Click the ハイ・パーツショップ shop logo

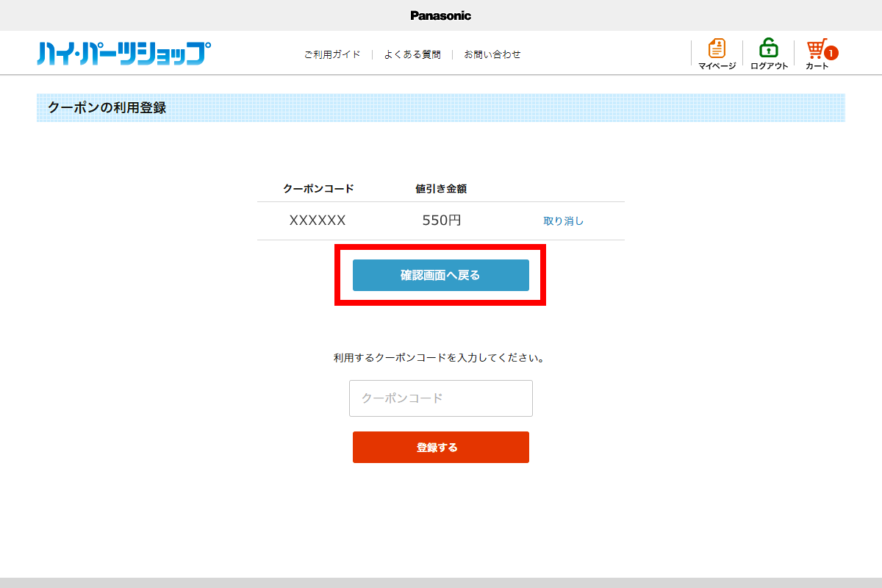pos(123,54)
